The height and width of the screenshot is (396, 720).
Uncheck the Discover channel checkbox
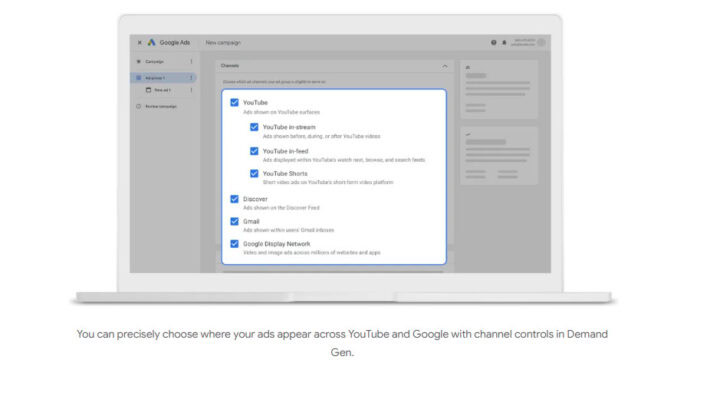pyautogui.click(x=235, y=198)
